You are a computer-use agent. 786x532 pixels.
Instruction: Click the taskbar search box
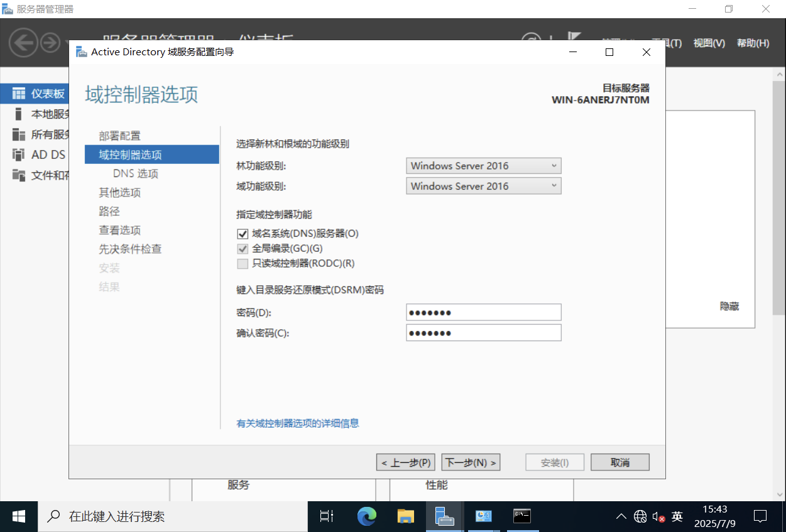tap(173, 516)
